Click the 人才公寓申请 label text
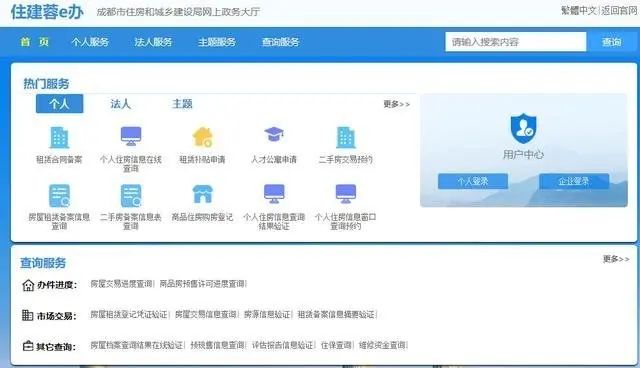Viewport: 640px width, 368px height. click(x=274, y=160)
